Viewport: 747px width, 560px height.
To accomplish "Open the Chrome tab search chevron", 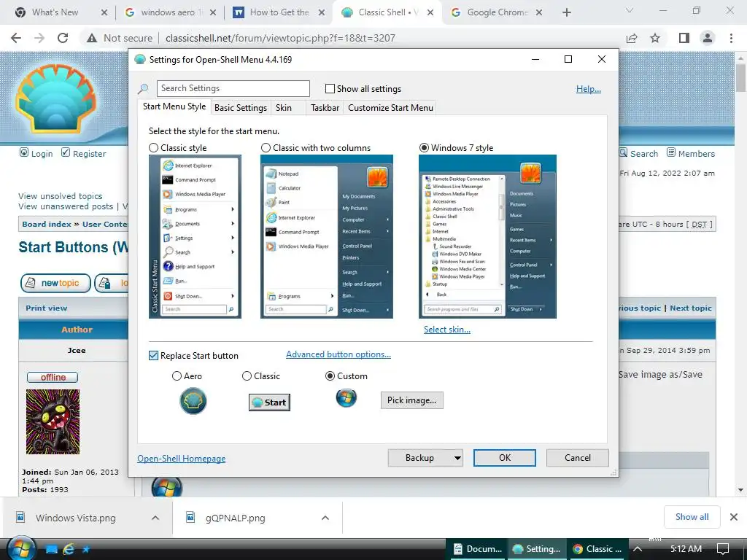I will (x=630, y=10).
